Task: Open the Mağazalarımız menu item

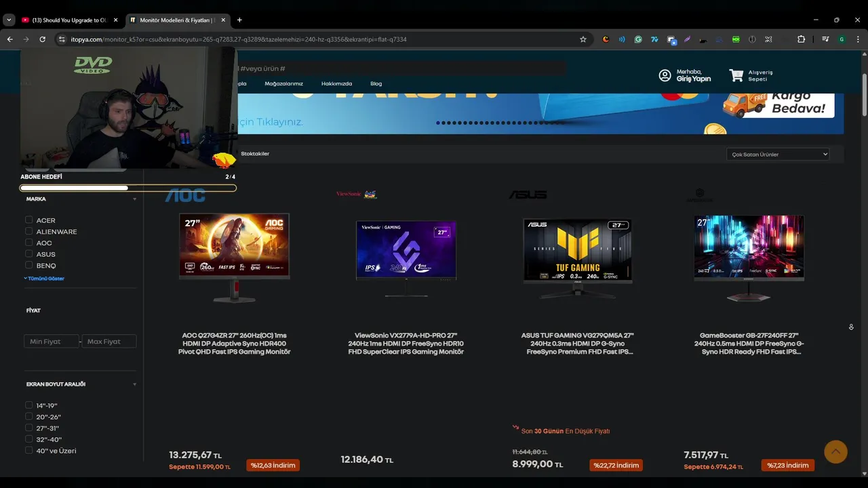Action: [x=283, y=83]
